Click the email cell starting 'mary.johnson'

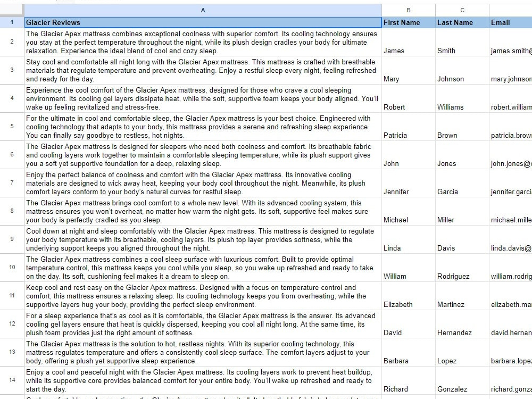click(511, 70)
